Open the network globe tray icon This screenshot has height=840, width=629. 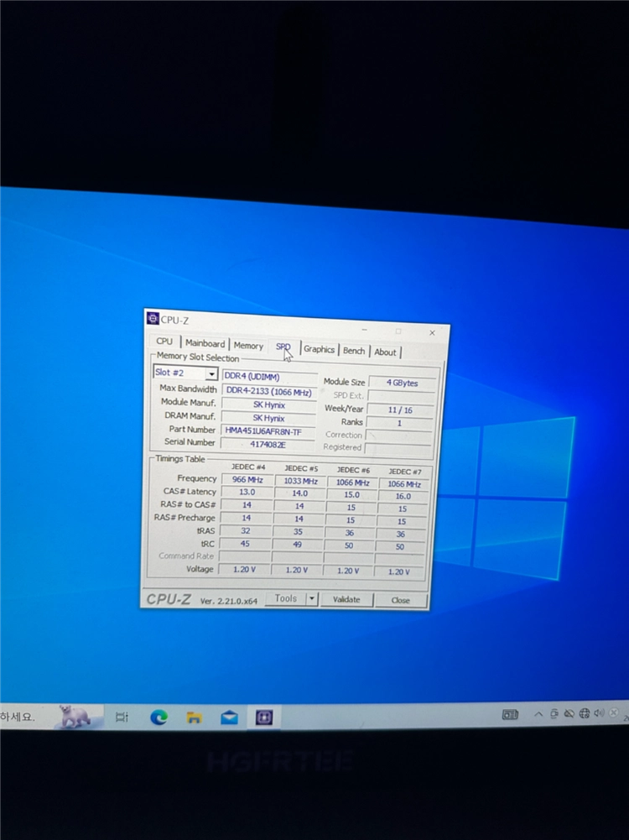(x=584, y=713)
